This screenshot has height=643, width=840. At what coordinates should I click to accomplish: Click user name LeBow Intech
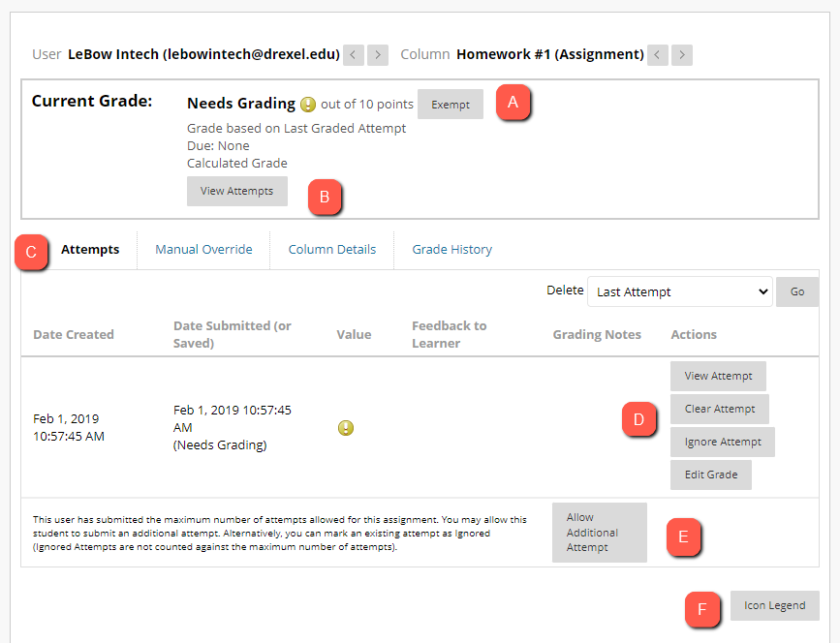tap(203, 54)
